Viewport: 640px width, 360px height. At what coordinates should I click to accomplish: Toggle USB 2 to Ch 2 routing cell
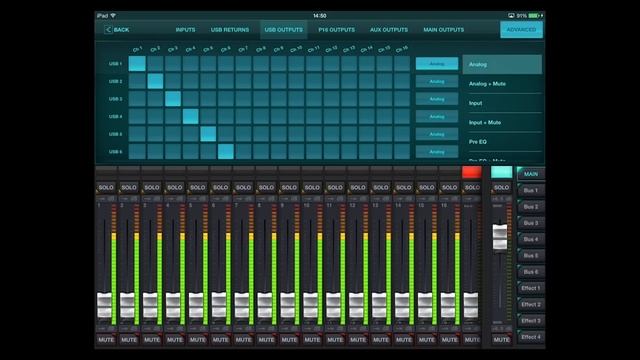pyautogui.click(x=155, y=81)
